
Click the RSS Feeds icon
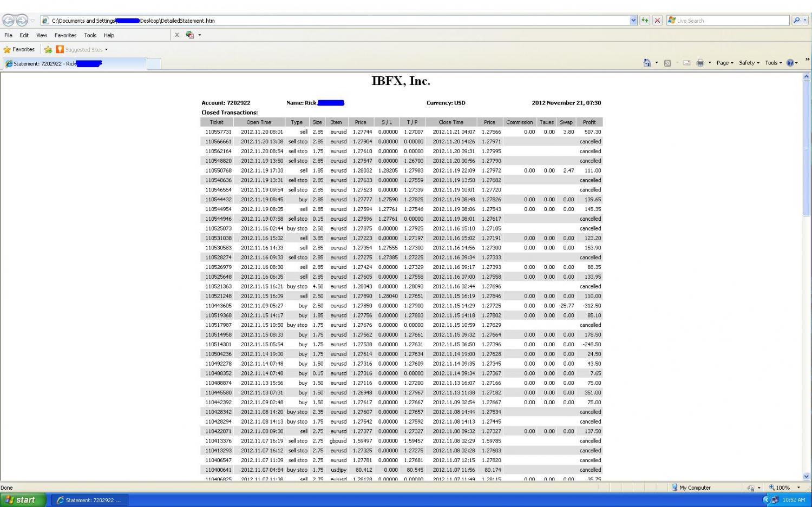coord(667,63)
